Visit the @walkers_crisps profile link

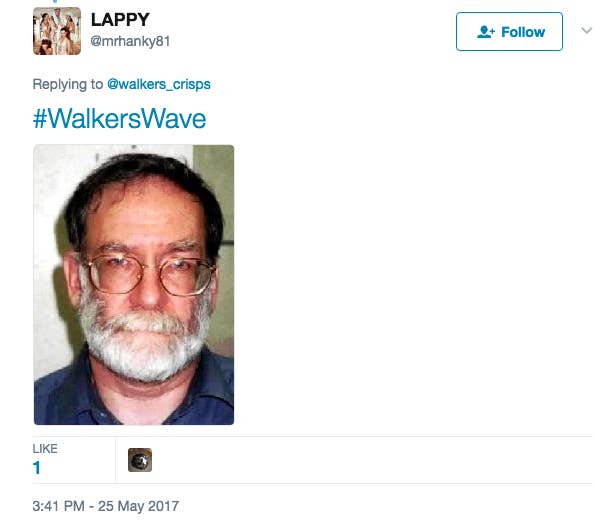coord(159,84)
